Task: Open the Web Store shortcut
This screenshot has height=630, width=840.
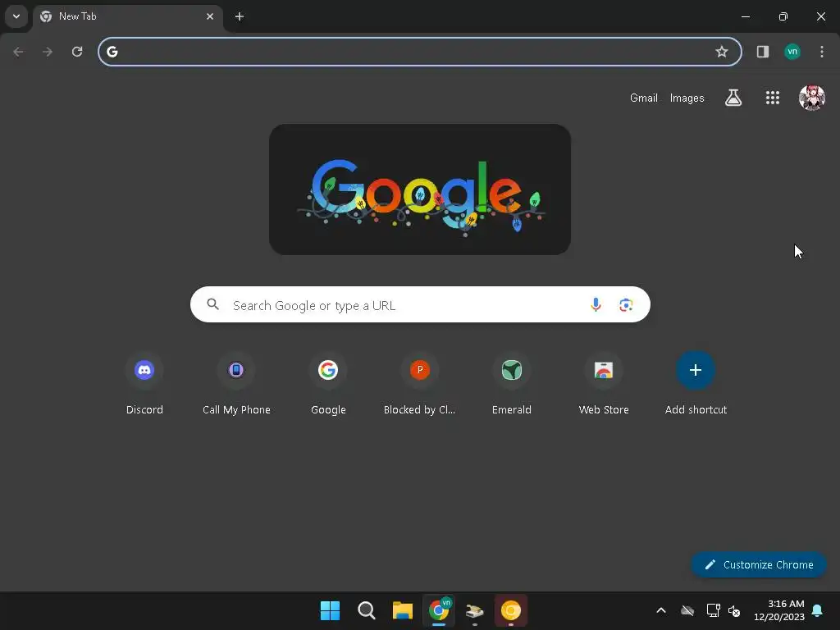Action: click(x=604, y=384)
